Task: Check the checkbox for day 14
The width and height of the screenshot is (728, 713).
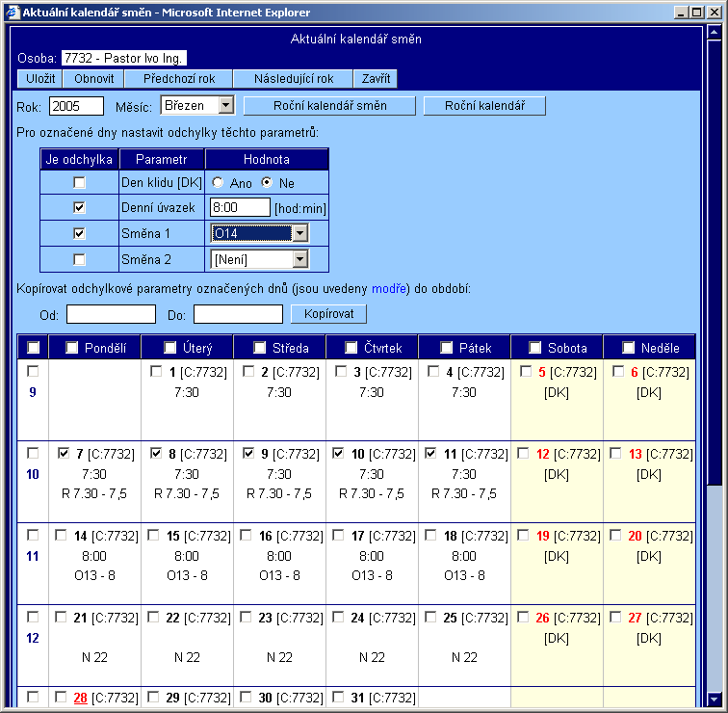Action: click(x=61, y=535)
